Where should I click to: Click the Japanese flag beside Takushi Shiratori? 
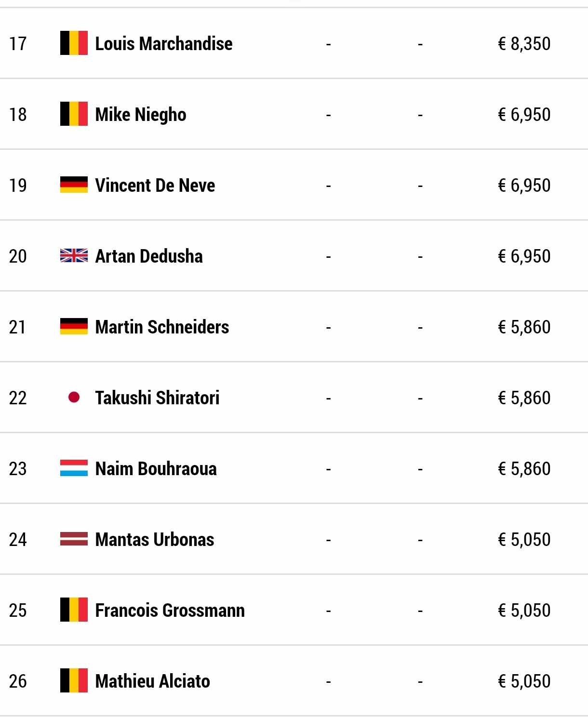coord(74,398)
